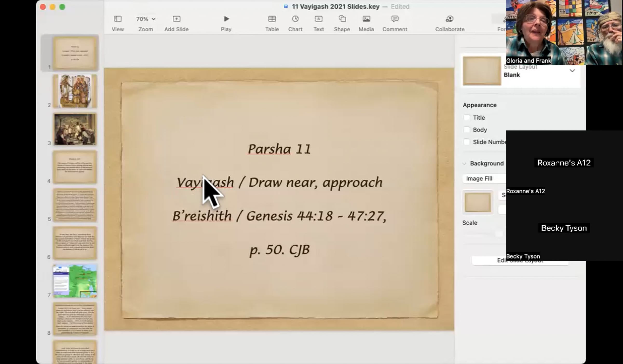
Task: Click the Collaborate icon
Action: (x=450, y=19)
